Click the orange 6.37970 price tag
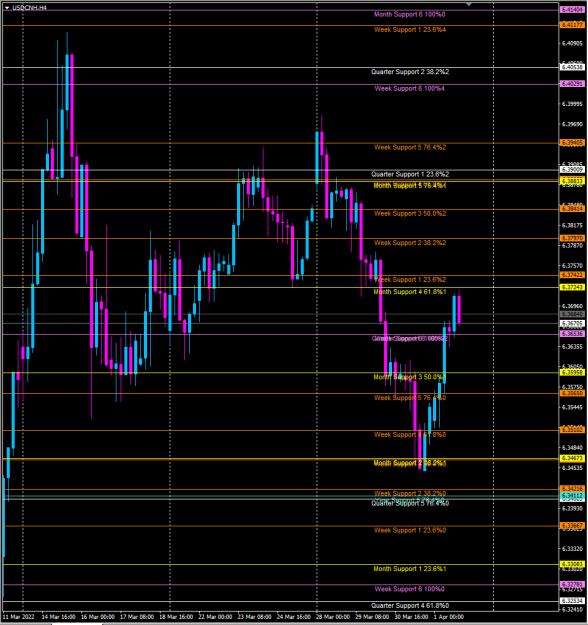This screenshot has height=625, width=588. click(x=572, y=238)
